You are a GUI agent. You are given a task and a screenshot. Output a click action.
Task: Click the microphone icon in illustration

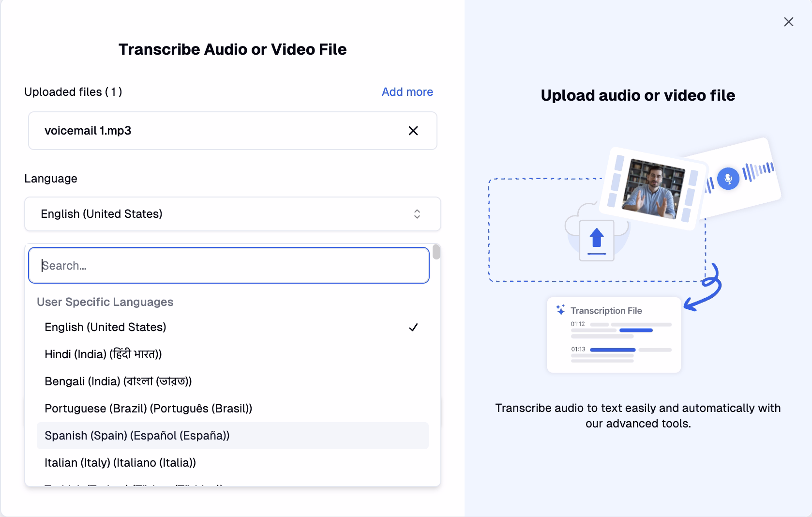tap(728, 179)
